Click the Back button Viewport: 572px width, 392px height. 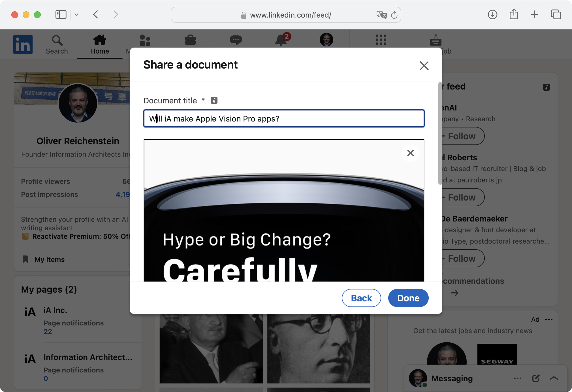pos(361,298)
